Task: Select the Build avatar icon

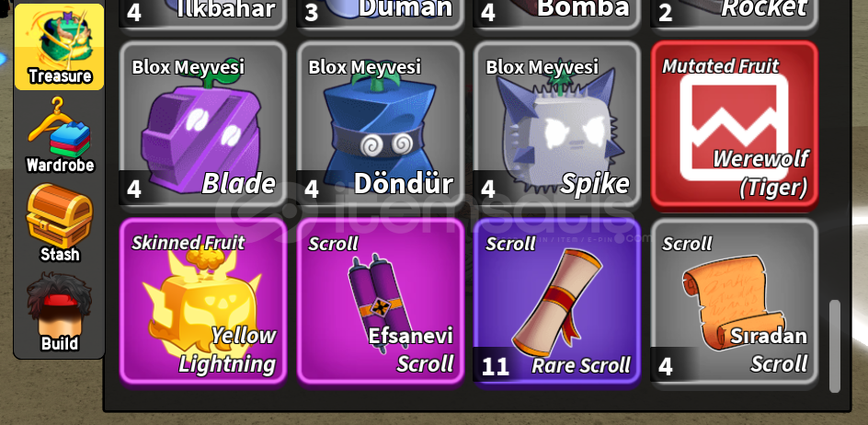Action: pos(59,313)
